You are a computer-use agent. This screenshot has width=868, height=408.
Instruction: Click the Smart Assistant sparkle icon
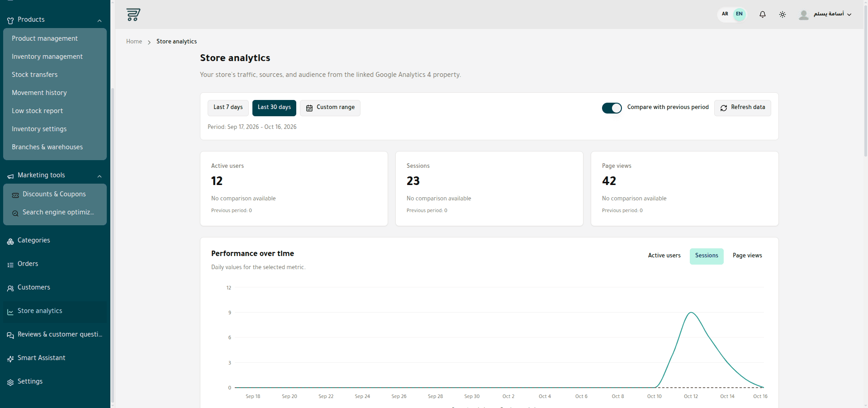[10, 359]
